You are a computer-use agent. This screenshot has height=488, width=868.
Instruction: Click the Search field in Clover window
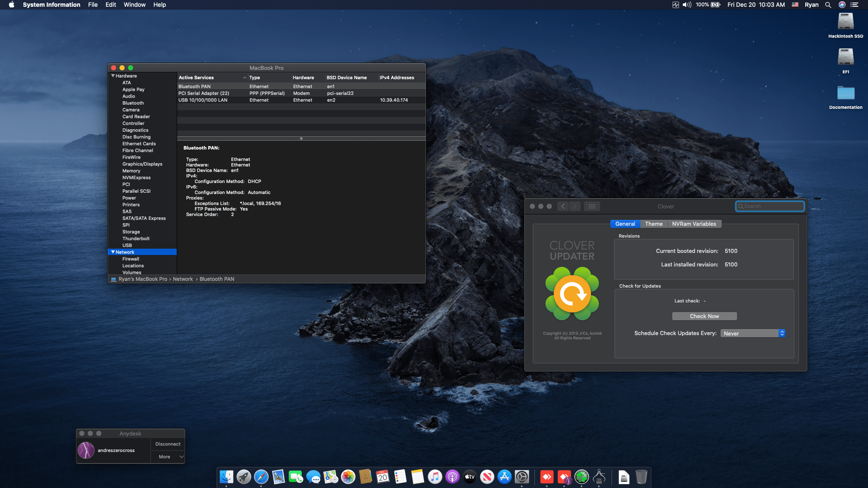point(770,206)
